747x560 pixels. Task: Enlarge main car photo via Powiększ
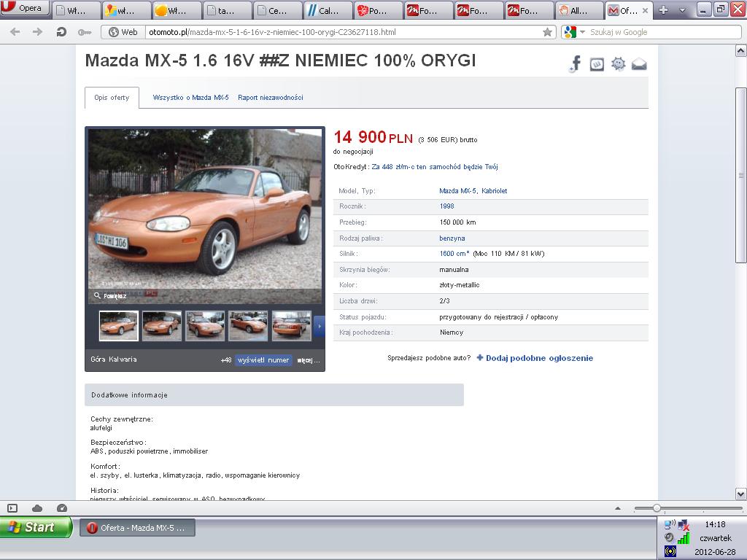coord(110,296)
